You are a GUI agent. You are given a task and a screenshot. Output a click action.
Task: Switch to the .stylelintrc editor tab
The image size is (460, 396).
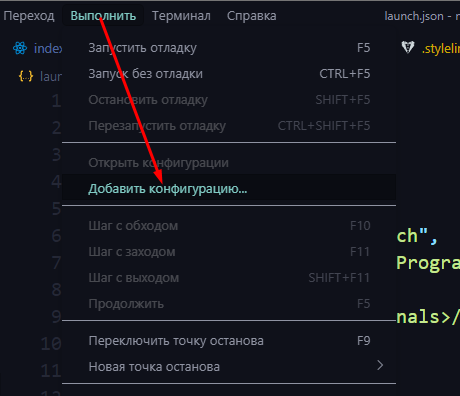[x=430, y=48]
